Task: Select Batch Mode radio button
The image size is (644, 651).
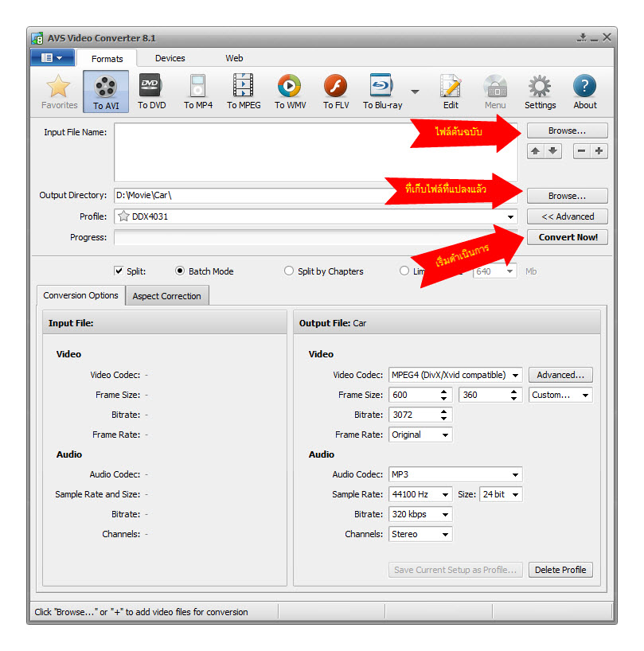Action: 179,271
